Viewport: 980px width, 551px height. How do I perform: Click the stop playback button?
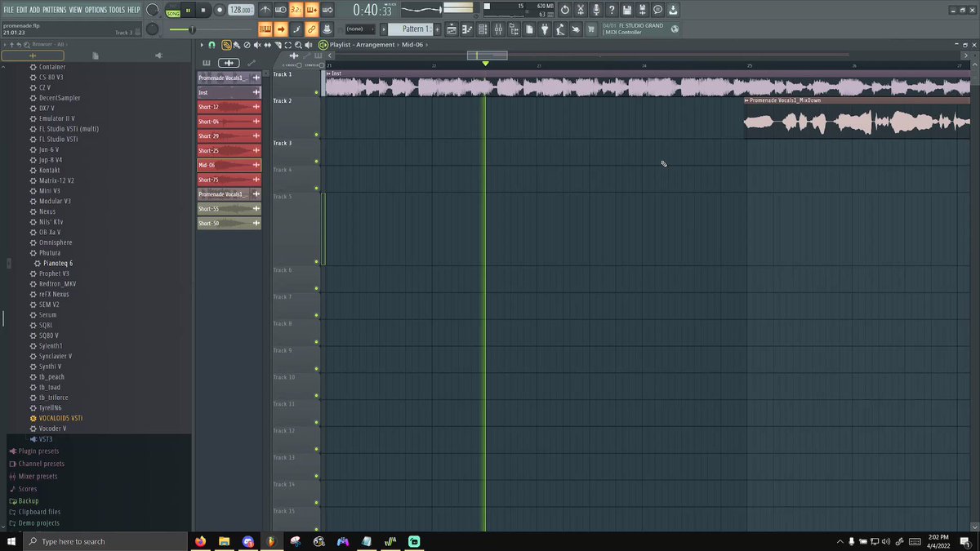203,10
